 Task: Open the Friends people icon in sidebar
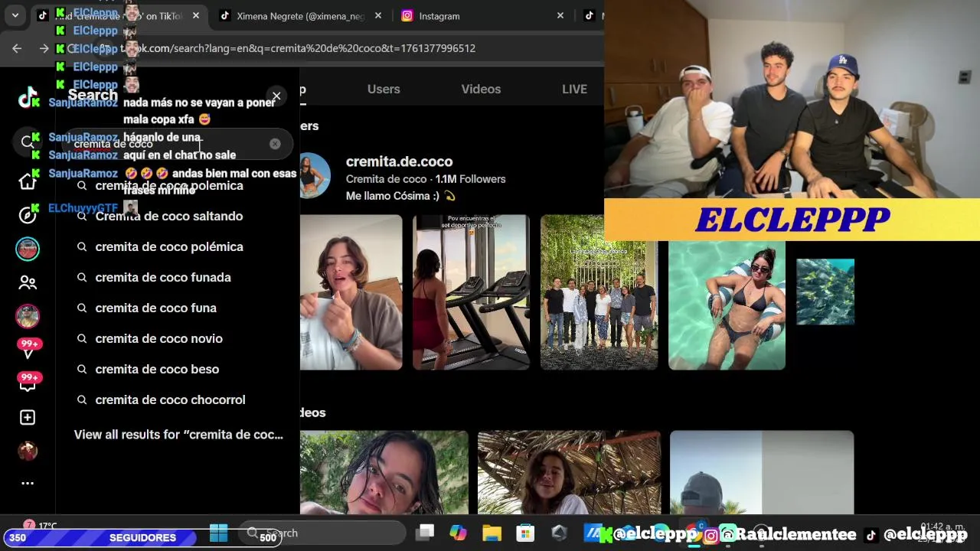coord(28,282)
